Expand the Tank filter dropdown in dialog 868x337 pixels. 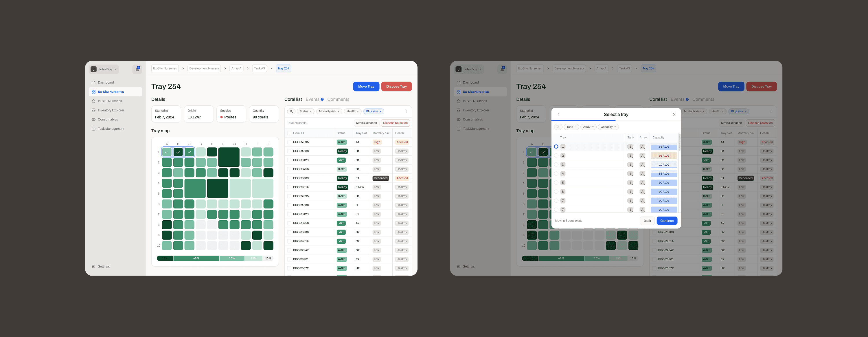click(571, 127)
